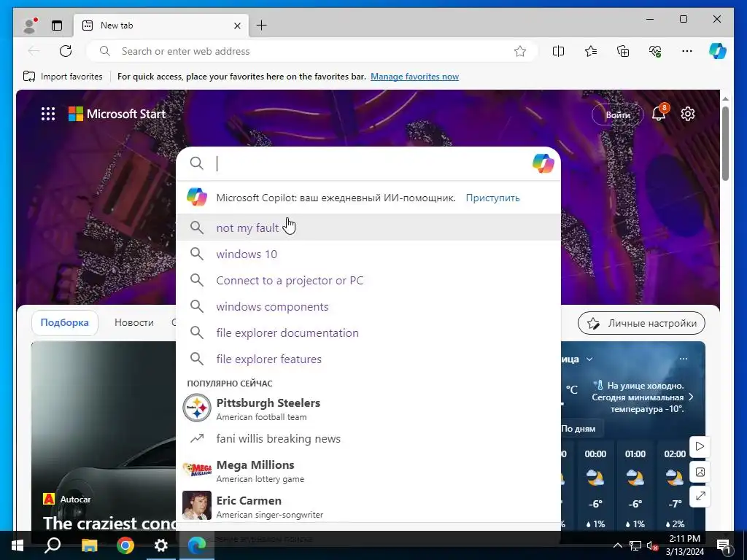Expand the weather location dropdown chevron
This screenshot has height=560, width=747.
point(589,359)
